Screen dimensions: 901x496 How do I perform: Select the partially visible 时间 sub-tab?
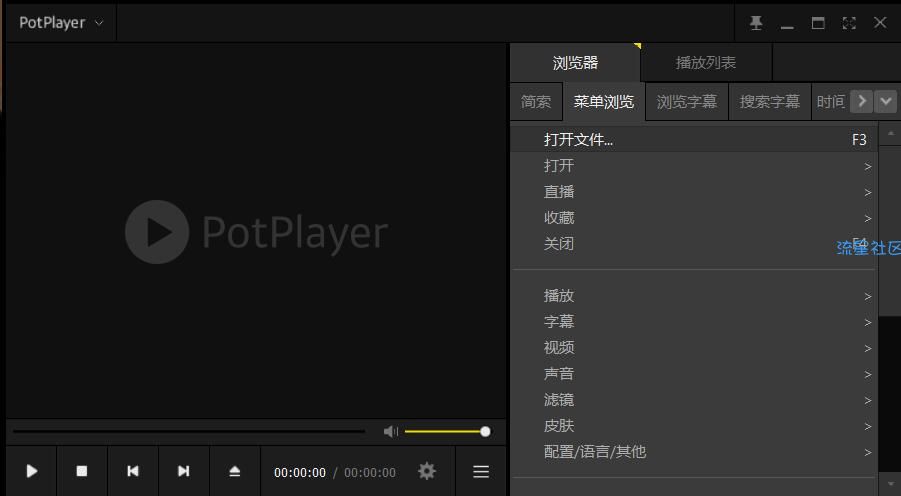[830, 102]
